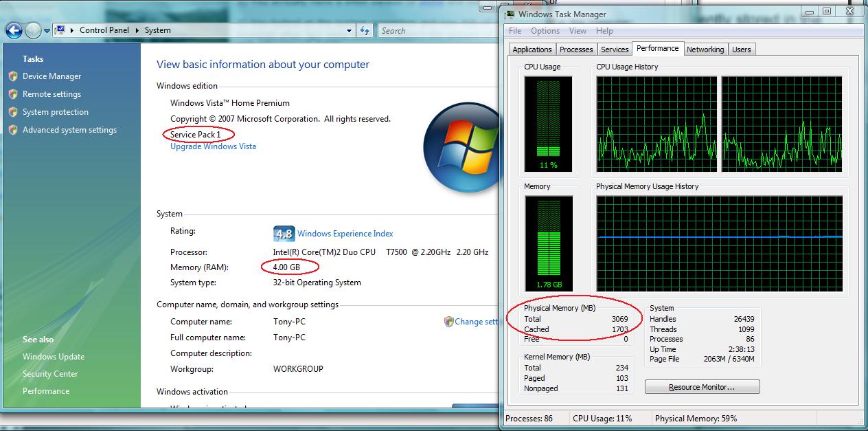This screenshot has height=431, width=868.
Task: Click the '32-bit Operating System' text
Action: (317, 283)
